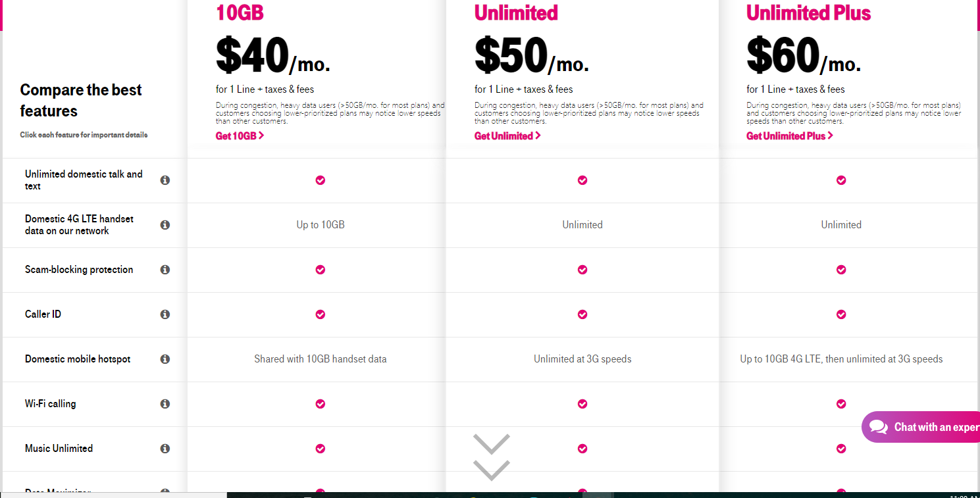Click the chat bubble icon in Chat with an expert

point(879,427)
